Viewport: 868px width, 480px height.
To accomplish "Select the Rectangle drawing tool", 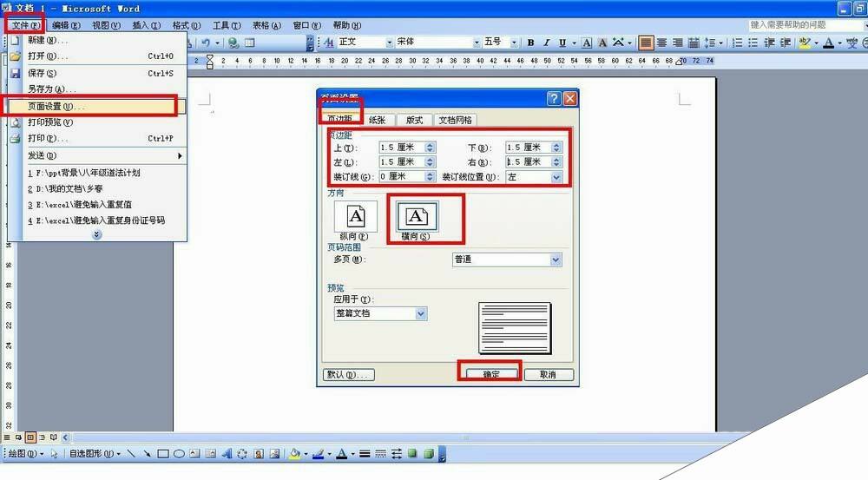I will pos(163,453).
